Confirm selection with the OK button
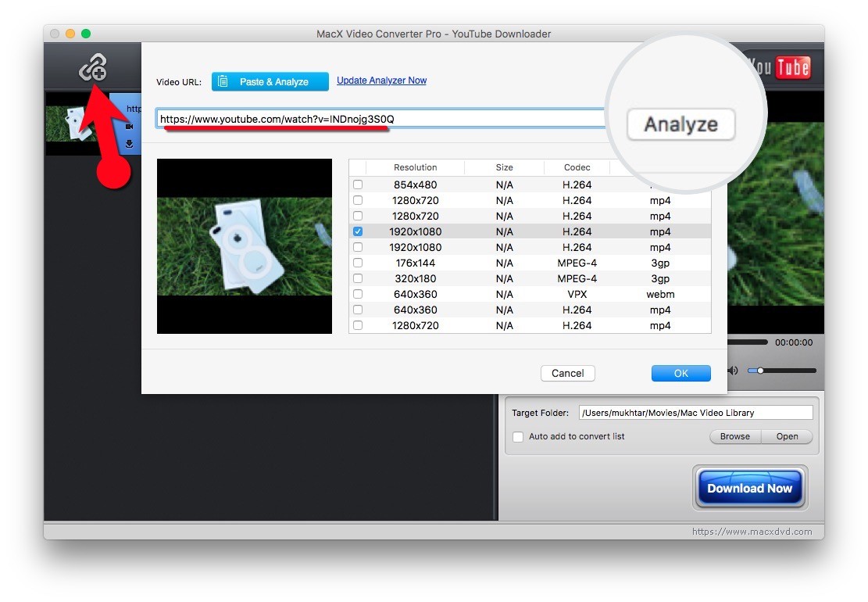 (x=681, y=373)
